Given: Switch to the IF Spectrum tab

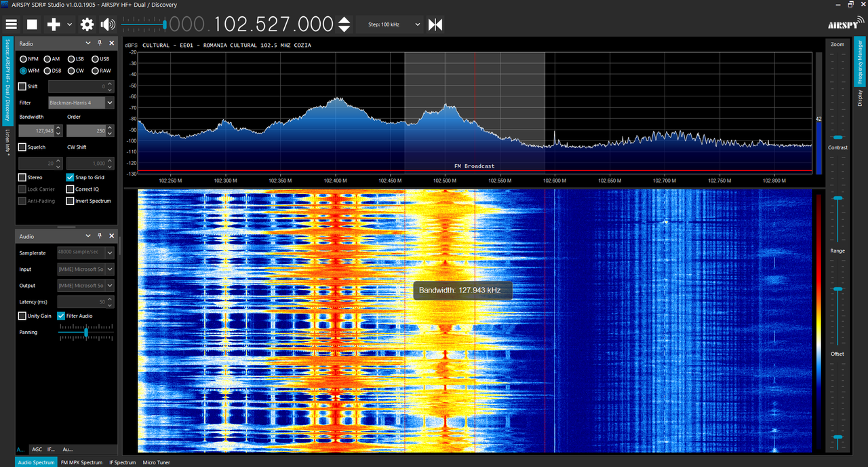Looking at the screenshot, I should pyautogui.click(x=123, y=462).
